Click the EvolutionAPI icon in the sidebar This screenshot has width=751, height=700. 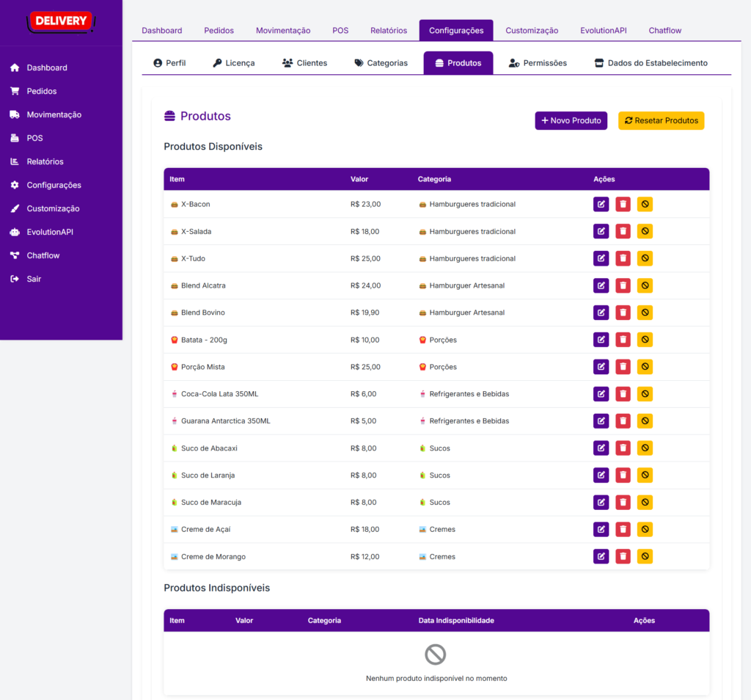15,232
